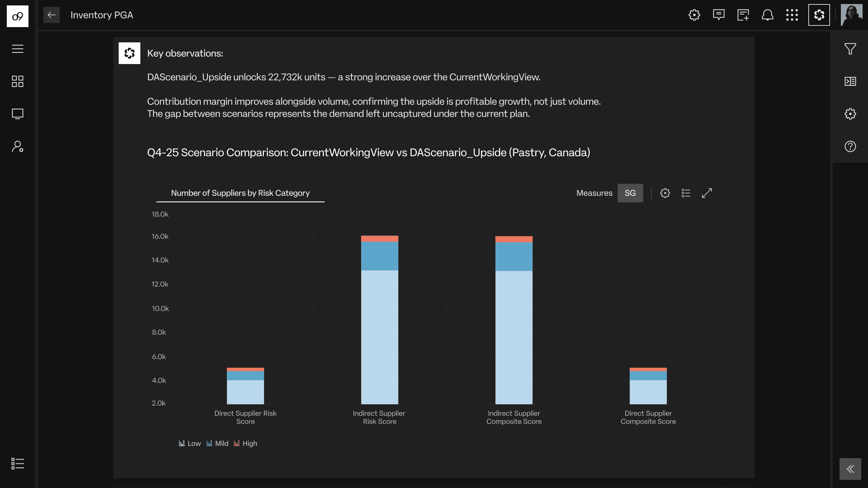Click the monitor icon in the left sidebar
Screen dimensions: 868x488
[x=18, y=114]
